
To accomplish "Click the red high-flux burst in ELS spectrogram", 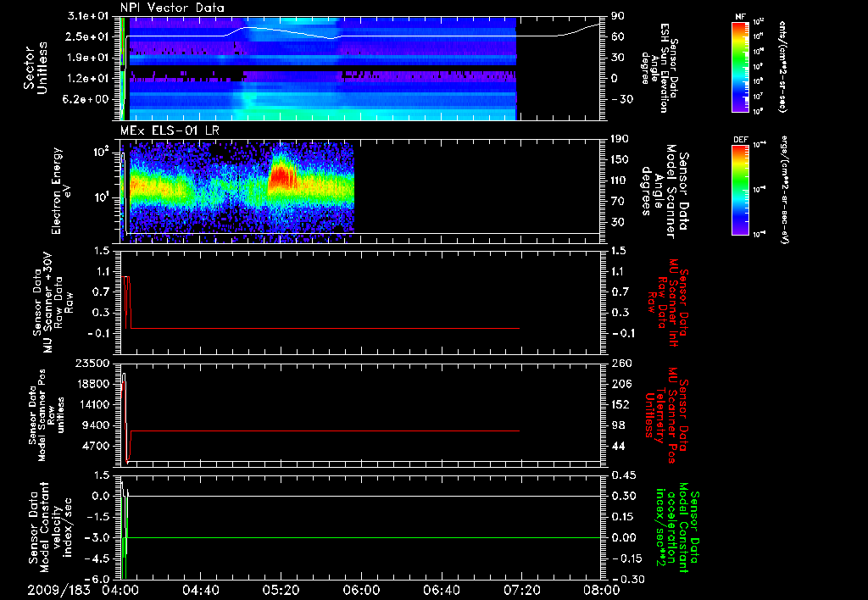I will coord(282,176).
